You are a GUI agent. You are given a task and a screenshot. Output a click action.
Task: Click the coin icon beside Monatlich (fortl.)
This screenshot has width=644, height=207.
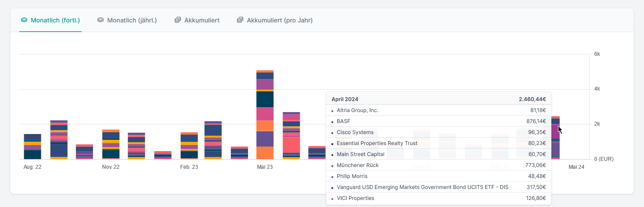(24, 20)
